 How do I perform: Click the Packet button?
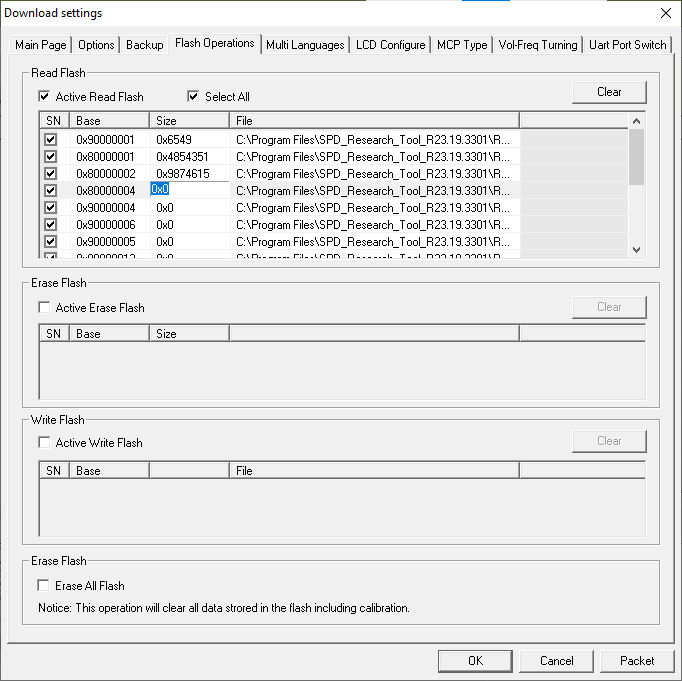[637, 661]
